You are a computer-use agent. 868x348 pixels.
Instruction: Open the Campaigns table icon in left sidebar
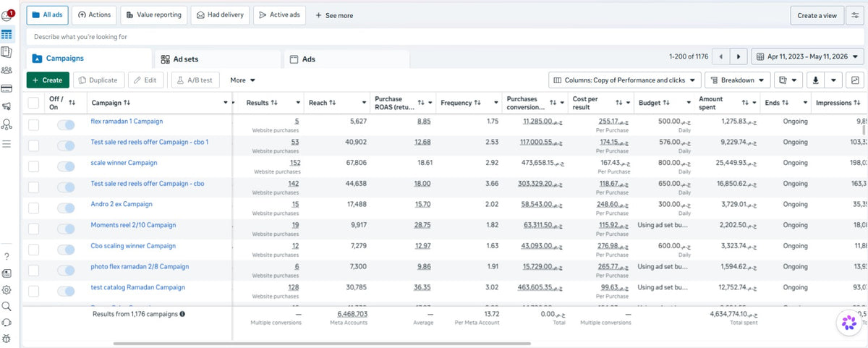tap(7, 34)
